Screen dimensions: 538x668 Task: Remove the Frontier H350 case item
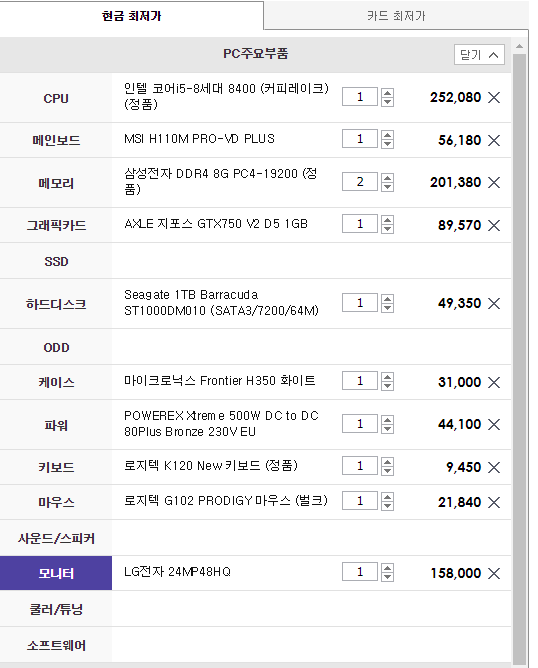point(494,382)
